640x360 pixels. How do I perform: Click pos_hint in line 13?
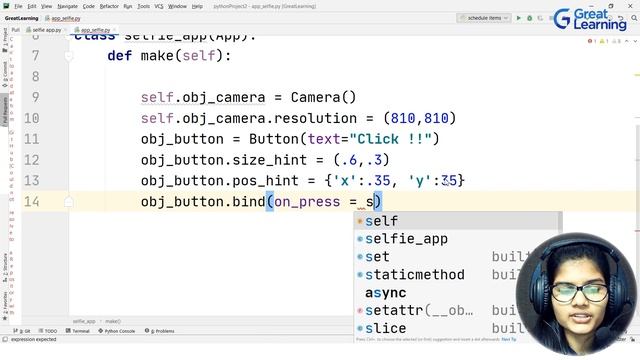pos(265,181)
